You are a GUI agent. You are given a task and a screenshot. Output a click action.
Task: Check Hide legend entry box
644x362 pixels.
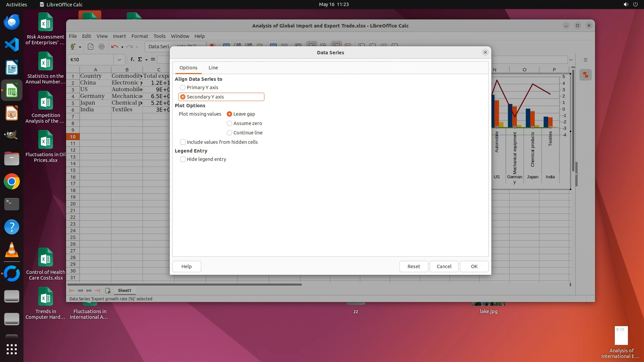[183, 159]
